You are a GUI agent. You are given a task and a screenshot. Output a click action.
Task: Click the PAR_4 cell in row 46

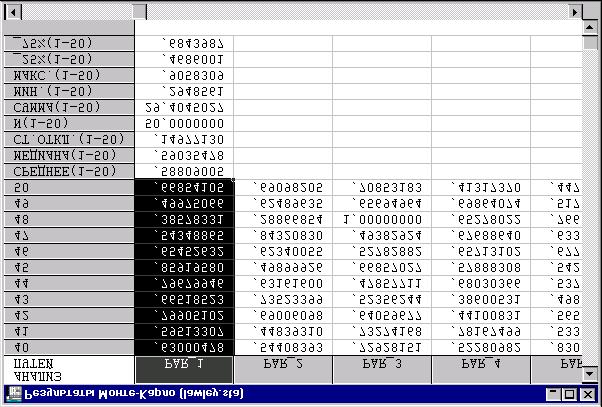tap(481, 251)
